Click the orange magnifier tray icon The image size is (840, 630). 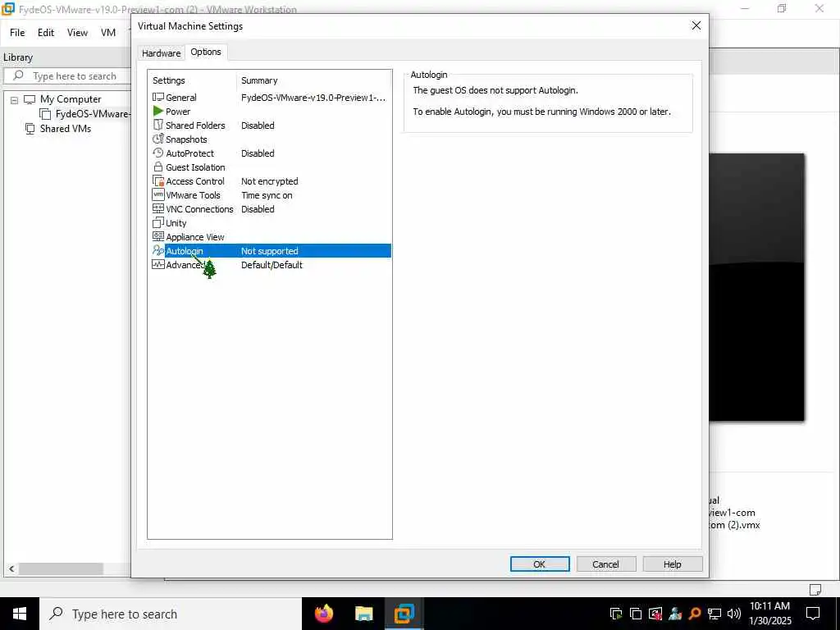click(x=695, y=614)
